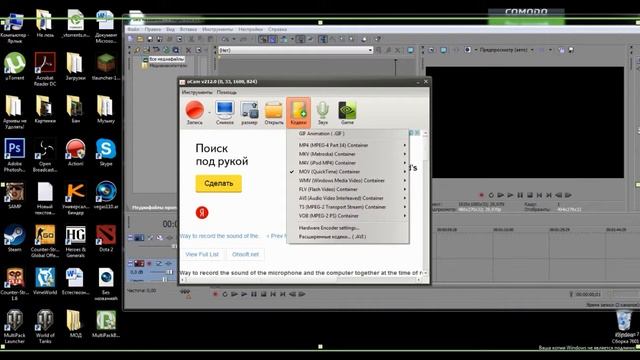Screen dimensions: 640x360
Task: Open the Вставка menu in Vegas
Action: pos(188,29)
